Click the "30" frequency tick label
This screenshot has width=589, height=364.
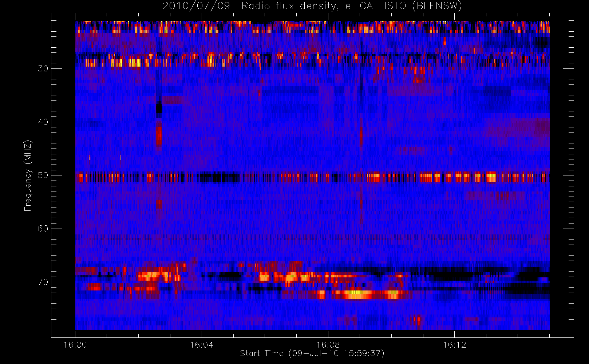click(43, 69)
